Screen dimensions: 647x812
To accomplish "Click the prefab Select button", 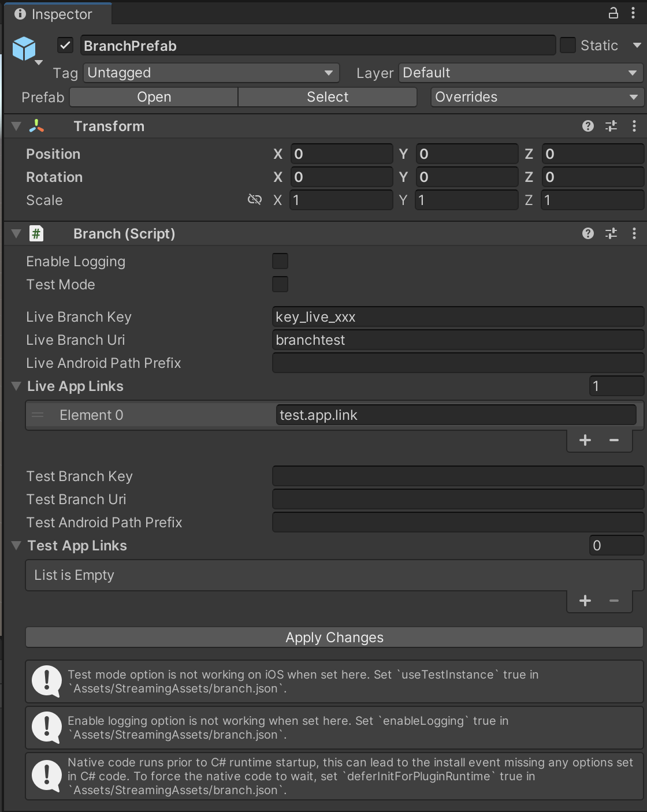I will click(328, 97).
